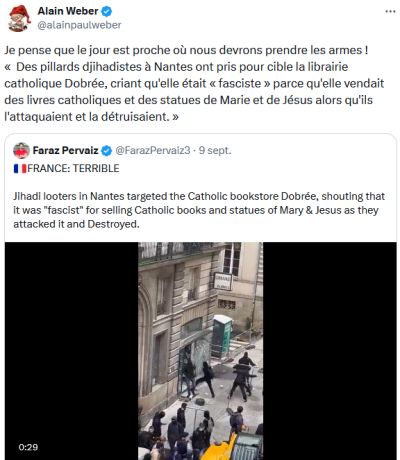The height and width of the screenshot is (460, 400).
Task: Play the embedded Nantes video
Action: 200,351
